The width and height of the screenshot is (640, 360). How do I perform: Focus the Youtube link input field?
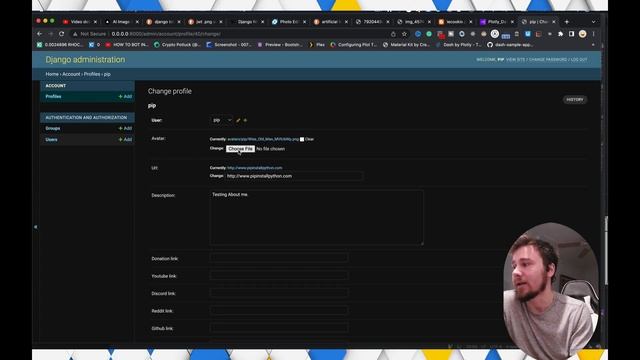(279, 276)
